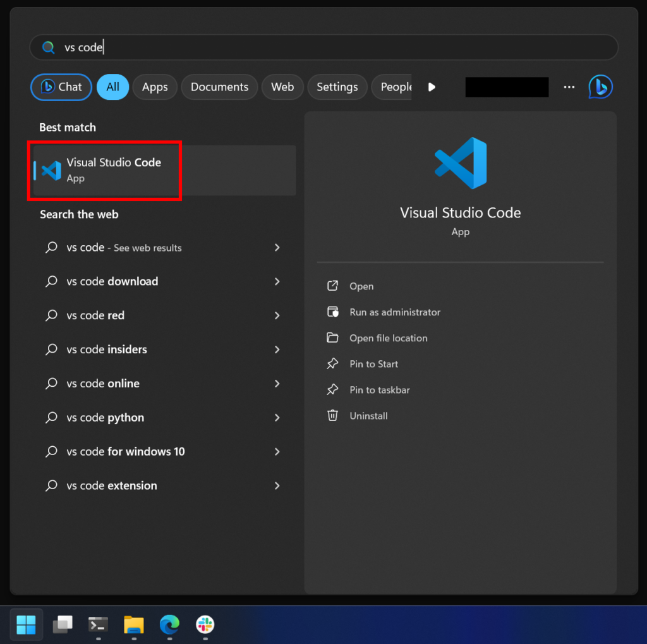Choose Open file location
647x644 pixels.
(389, 338)
